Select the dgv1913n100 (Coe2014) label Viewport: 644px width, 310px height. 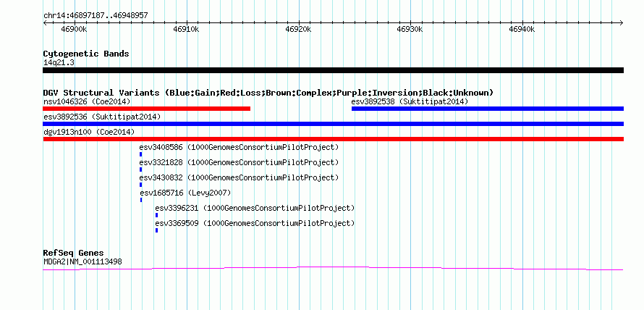[89, 132]
